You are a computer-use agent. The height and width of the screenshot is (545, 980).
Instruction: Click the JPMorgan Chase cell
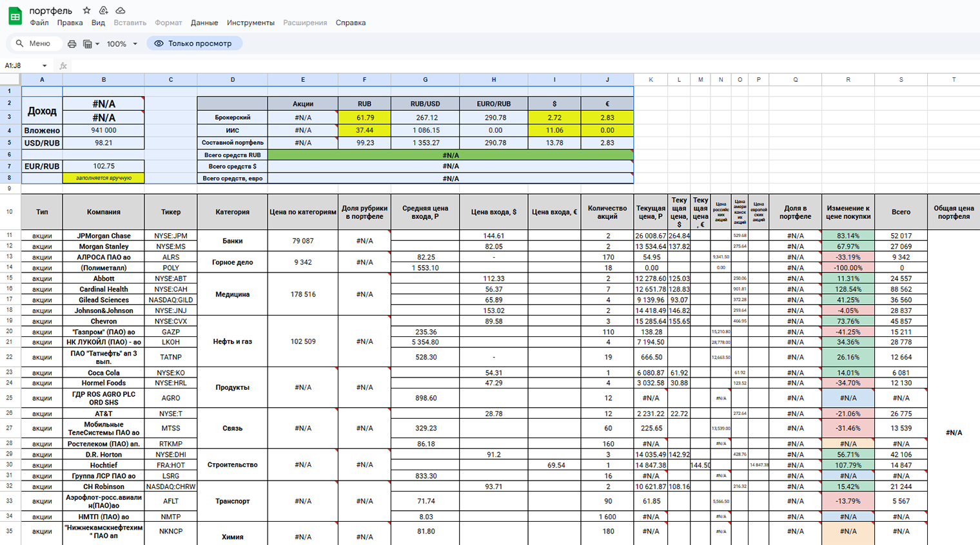[103, 236]
